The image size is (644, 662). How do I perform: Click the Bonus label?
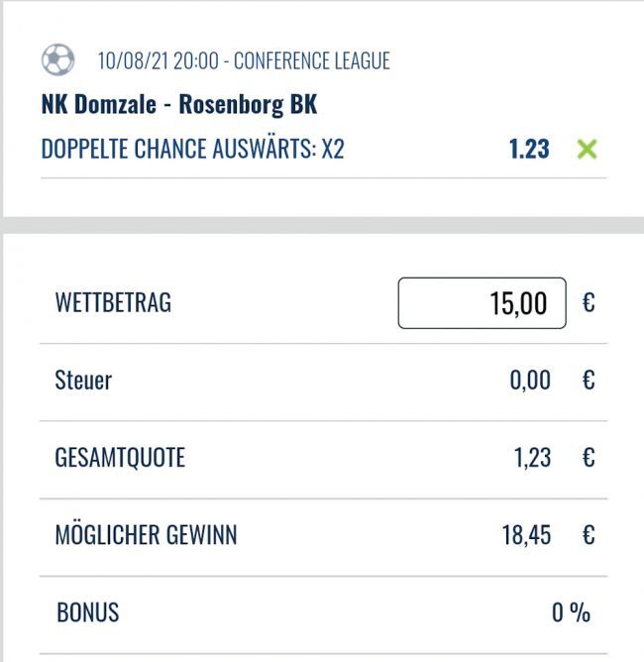pyautogui.click(x=87, y=612)
